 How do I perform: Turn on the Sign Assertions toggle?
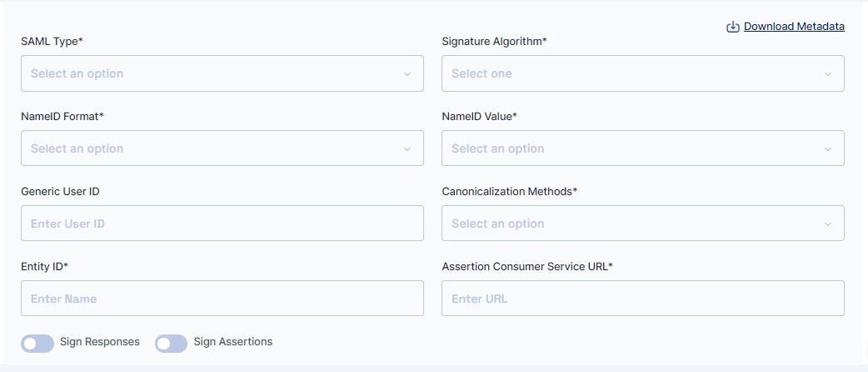click(x=171, y=344)
